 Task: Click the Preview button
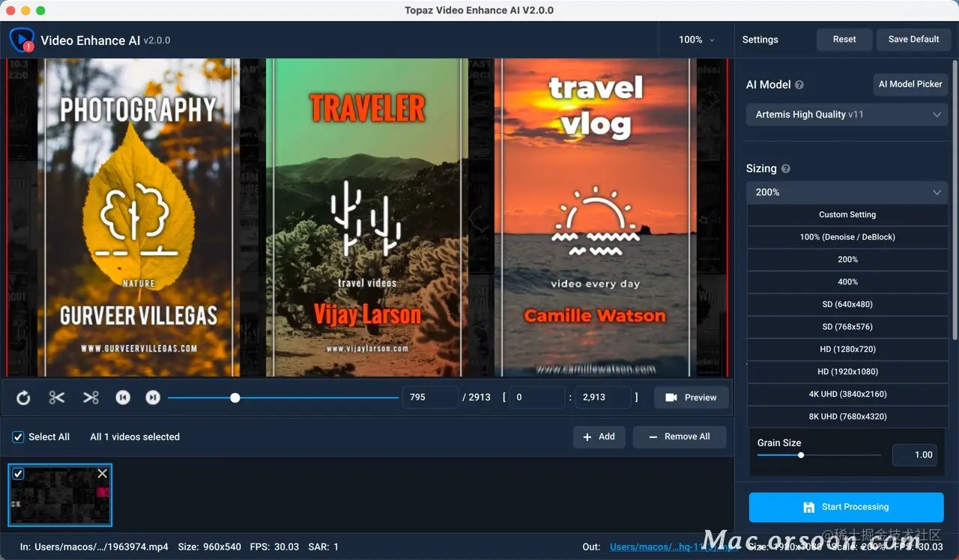point(691,398)
